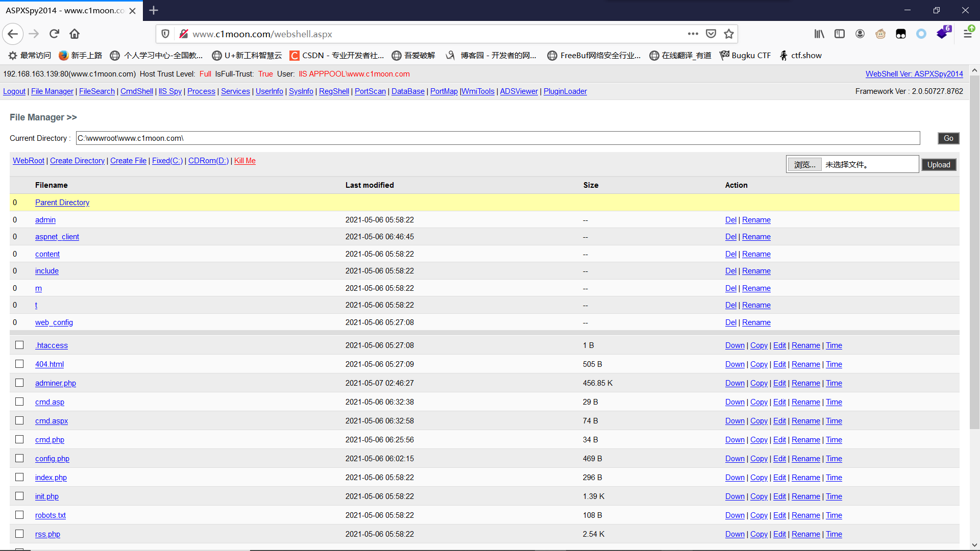Click the tracking protection shield icon

point(165,34)
